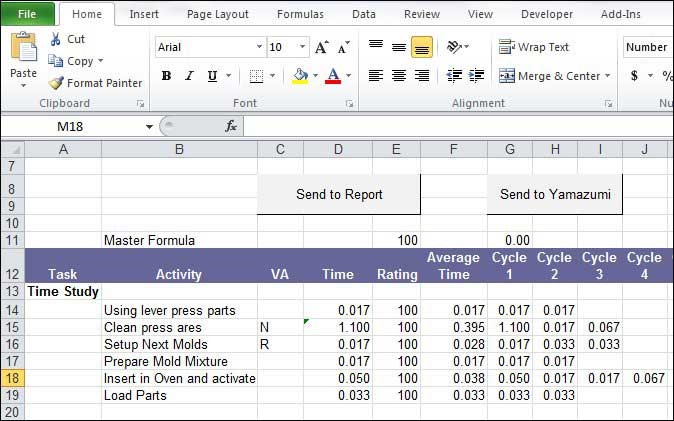674x421 pixels.
Task: Increase font size with Grow Font icon
Action: 321,48
